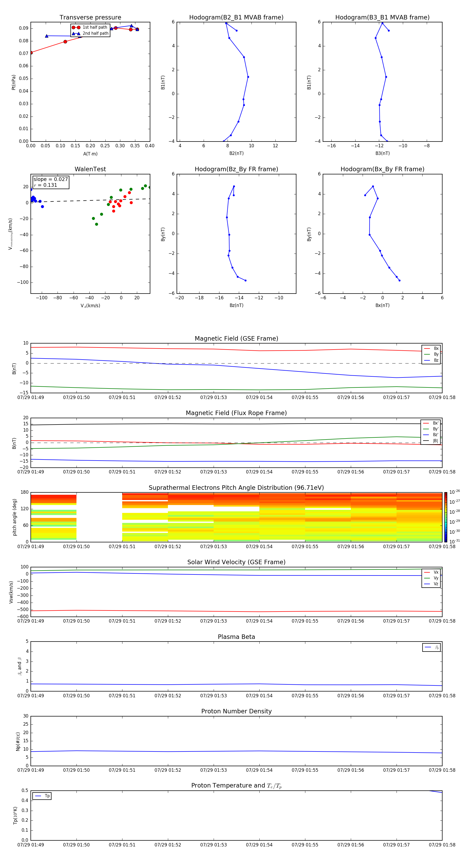The image size is (473, 868).
Task: Click the "Proton Temperature and Te/Tp" title
Action: [236, 786]
